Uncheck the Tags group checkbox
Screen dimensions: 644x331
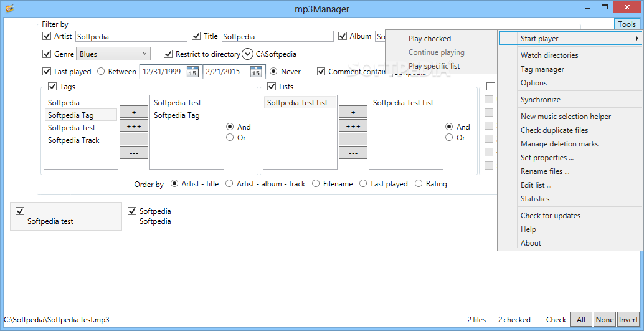[x=52, y=87]
